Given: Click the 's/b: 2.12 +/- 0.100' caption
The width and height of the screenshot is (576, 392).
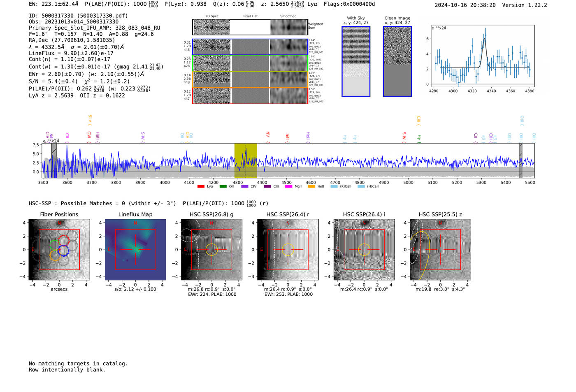Looking at the screenshot, I should (x=135, y=289).
